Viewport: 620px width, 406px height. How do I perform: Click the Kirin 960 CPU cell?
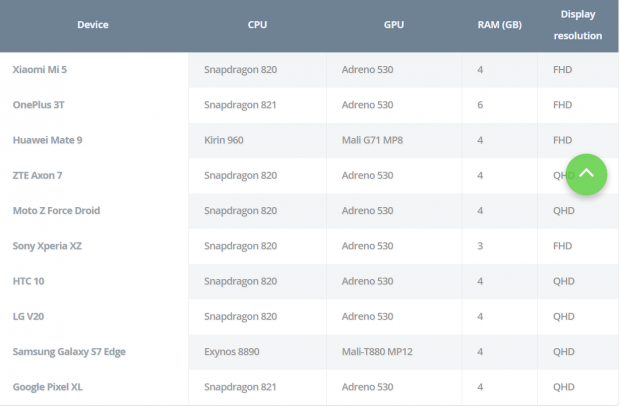224,140
